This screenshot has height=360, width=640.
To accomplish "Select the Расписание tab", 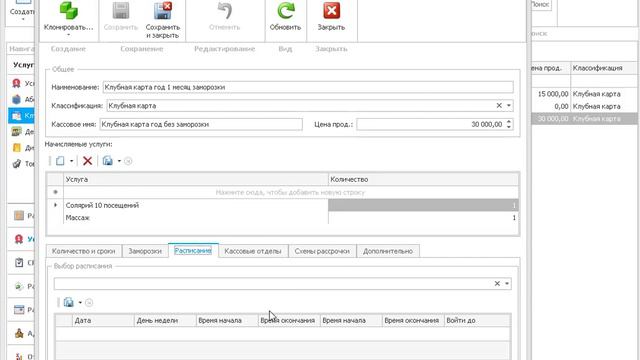I will (x=193, y=251).
